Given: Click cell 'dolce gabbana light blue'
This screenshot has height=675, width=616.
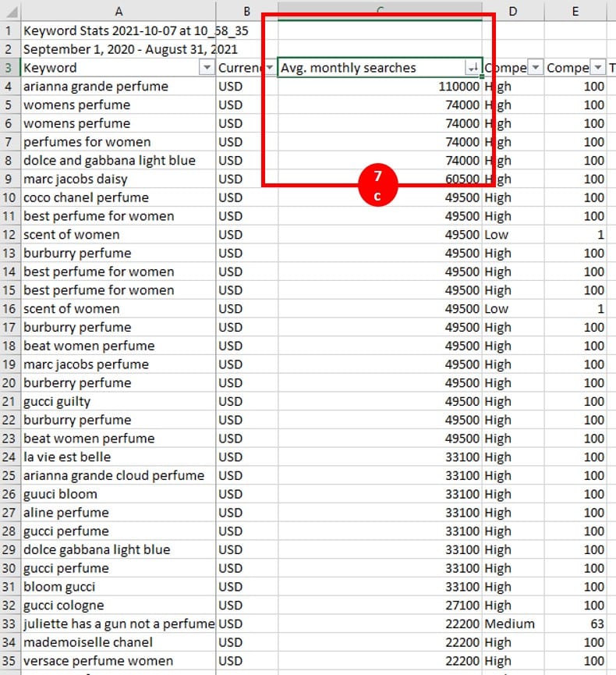Looking at the screenshot, I should click(119, 549).
